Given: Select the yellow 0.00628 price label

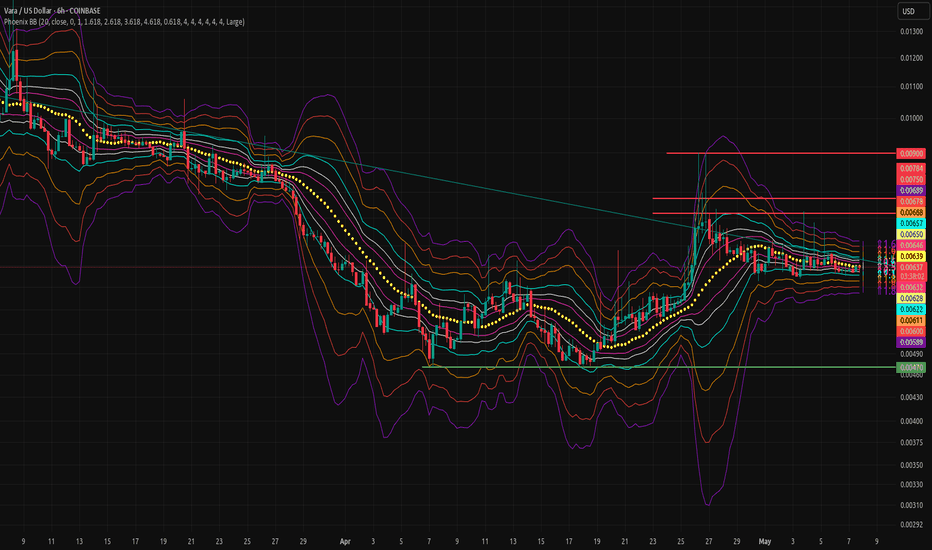Looking at the screenshot, I should coord(911,298).
